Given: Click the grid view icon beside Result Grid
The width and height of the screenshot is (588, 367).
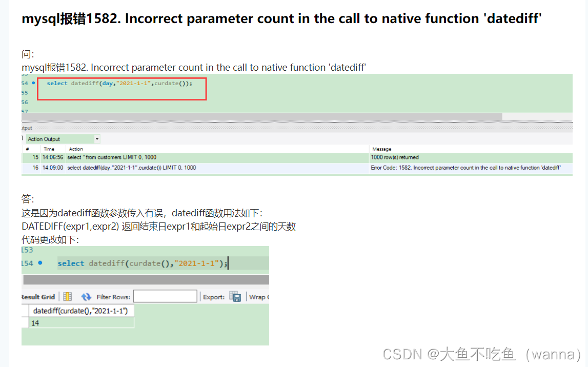Looking at the screenshot, I should click(x=67, y=296).
